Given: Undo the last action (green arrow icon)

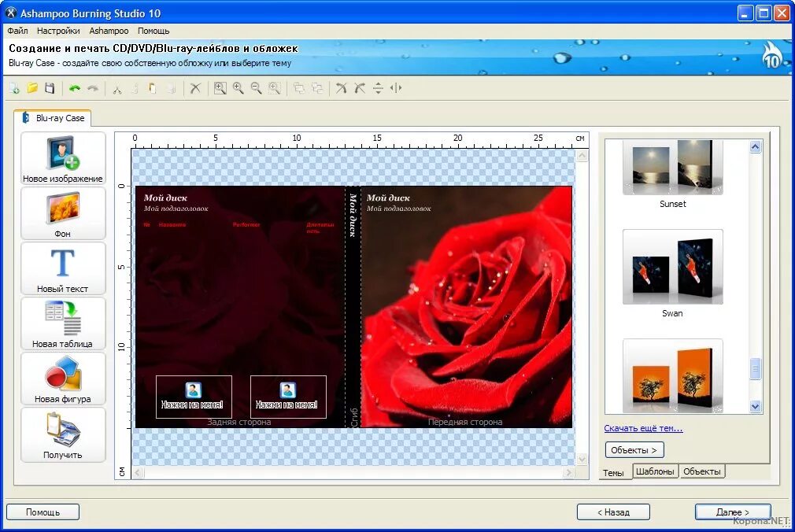Looking at the screenshot, I should (x=75, y=87).
